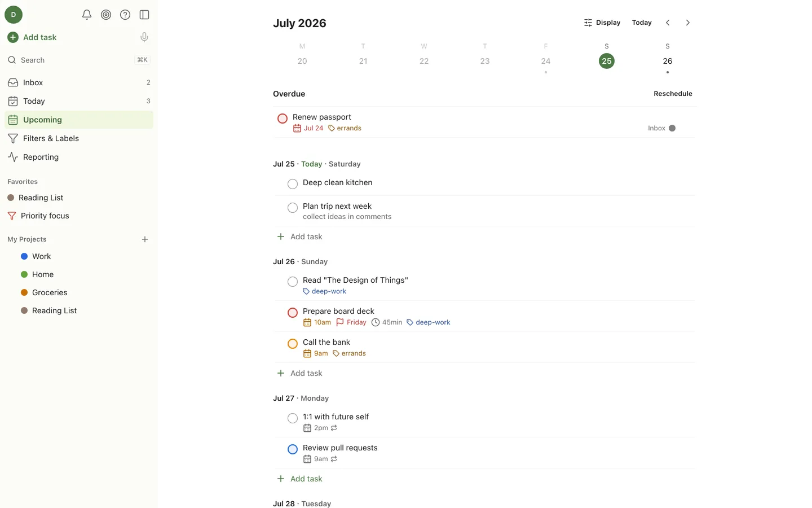812x508 pixels.
Task: Click the user avatar D
Action: pyautogui.click(x=14, y=15)
